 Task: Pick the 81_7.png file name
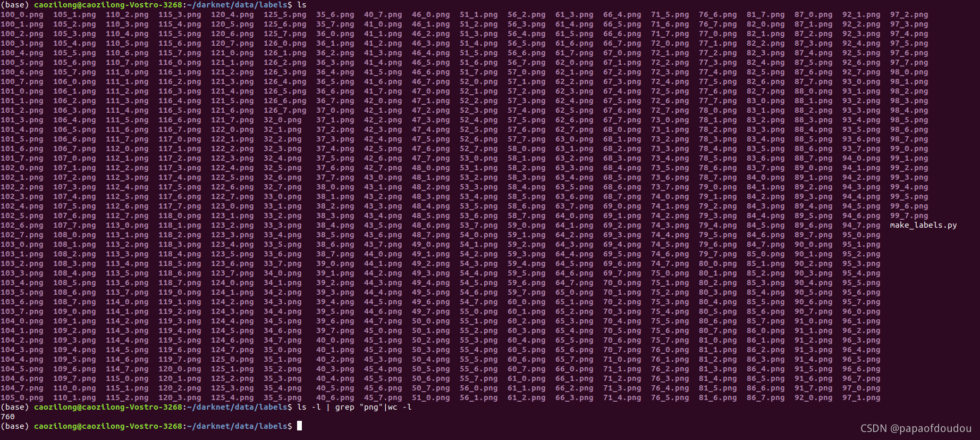[766, 14]
